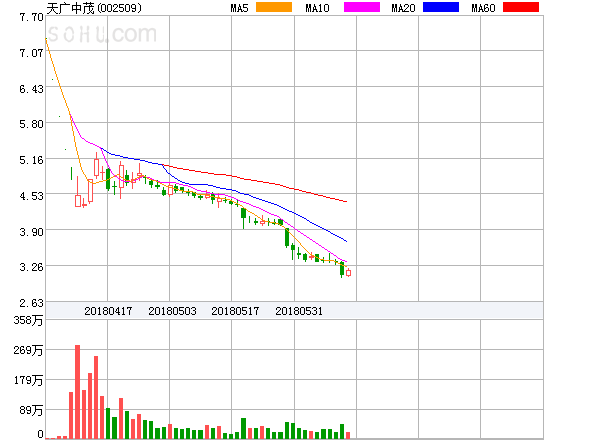Click the tallest red volume bar
600x440 pixels.
click(x=77, y=392)
